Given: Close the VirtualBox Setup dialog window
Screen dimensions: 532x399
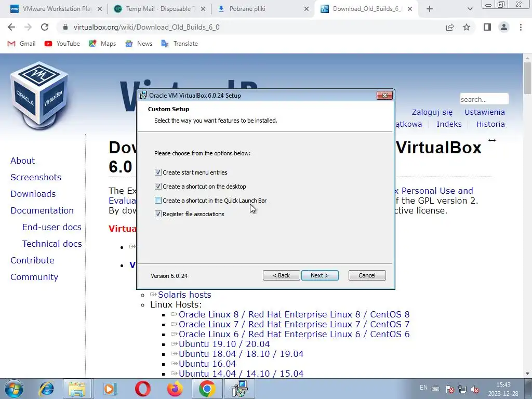Looking at the screenshot, I should pyautogui.click(x=384, y=96).
